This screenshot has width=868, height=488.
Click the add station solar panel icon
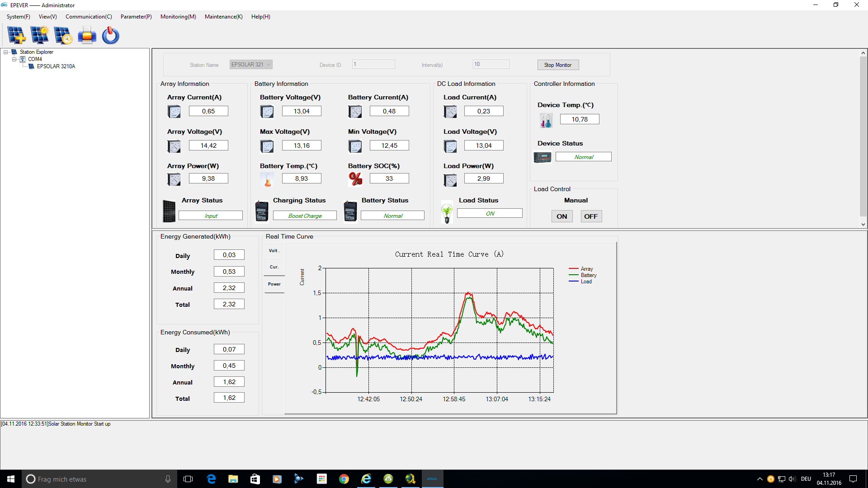(17, 35)
